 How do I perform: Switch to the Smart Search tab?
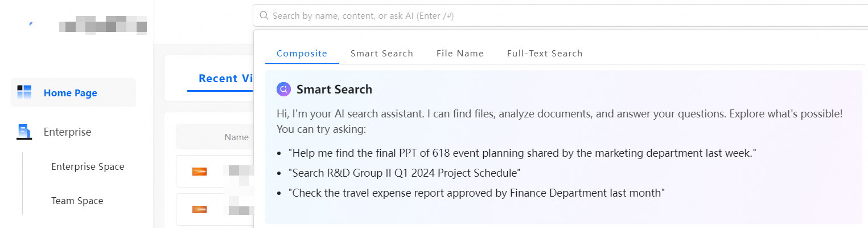click(382, 54)
